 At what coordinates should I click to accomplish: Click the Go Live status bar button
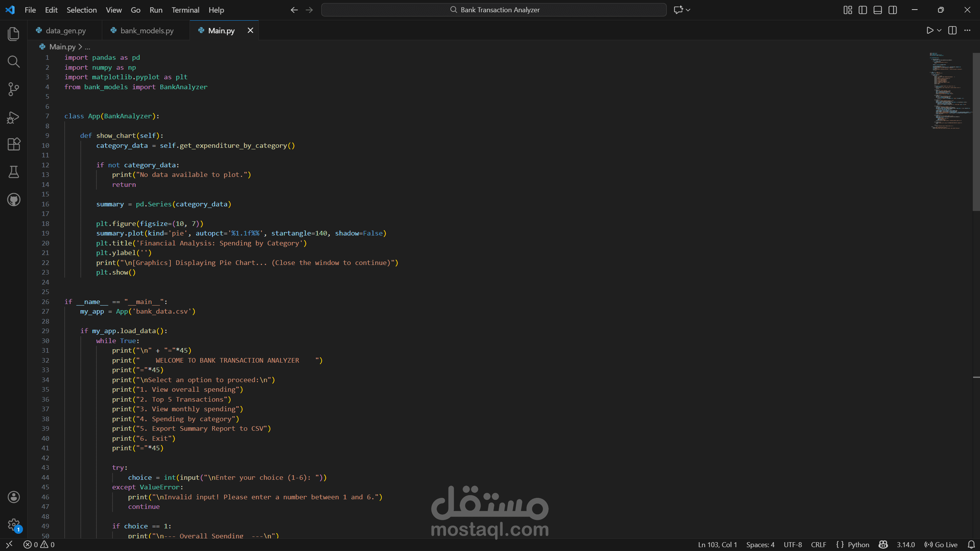click(x=941, y=544)
